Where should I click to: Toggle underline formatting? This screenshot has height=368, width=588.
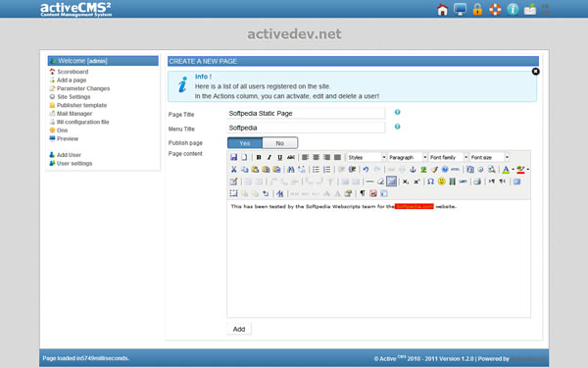click(x=279, y=157)
